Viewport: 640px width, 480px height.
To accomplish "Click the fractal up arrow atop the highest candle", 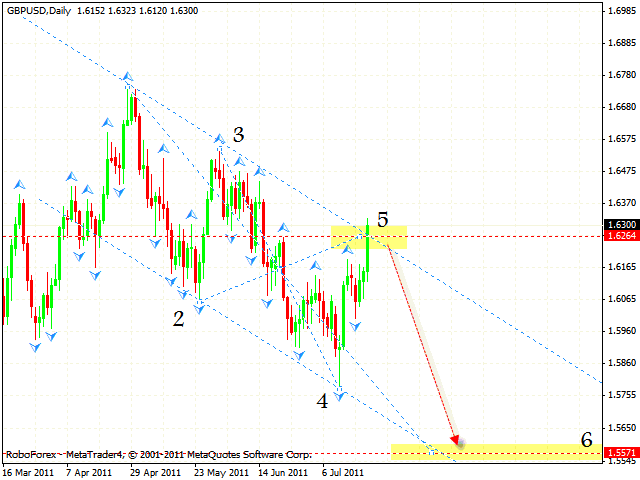I will coord(128,76).
